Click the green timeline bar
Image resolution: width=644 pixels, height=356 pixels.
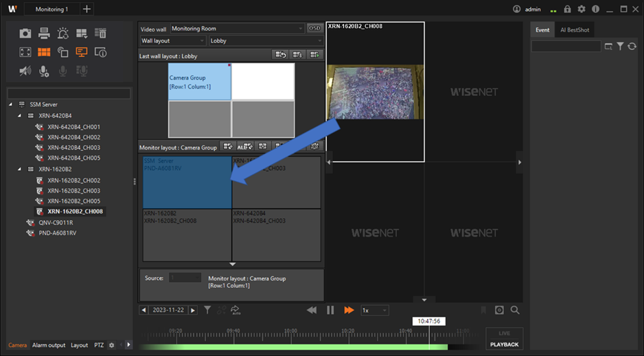pyautogui.click(x=295, y=348)
